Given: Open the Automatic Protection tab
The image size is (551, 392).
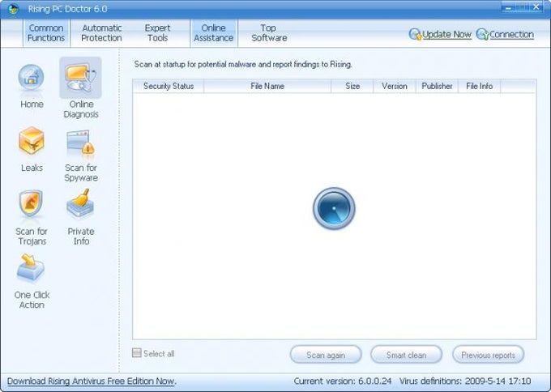Looking at the screenshot, I should coord(101,33).
